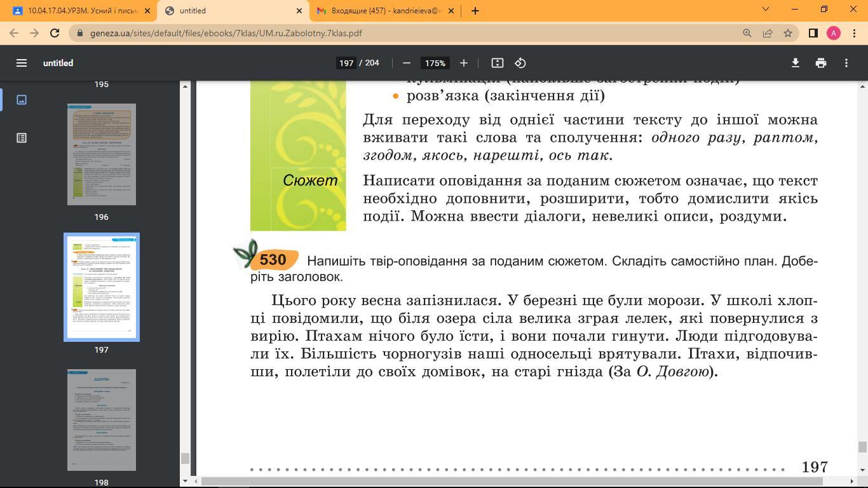Open the Chrome three-dot menu

(854, 33)
